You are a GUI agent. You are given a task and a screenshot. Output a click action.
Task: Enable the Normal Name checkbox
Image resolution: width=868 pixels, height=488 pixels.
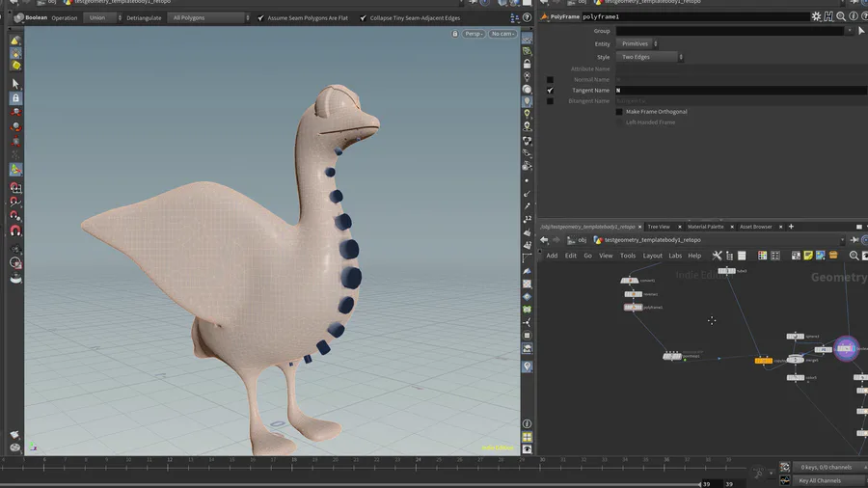click(x=550, y=80)
